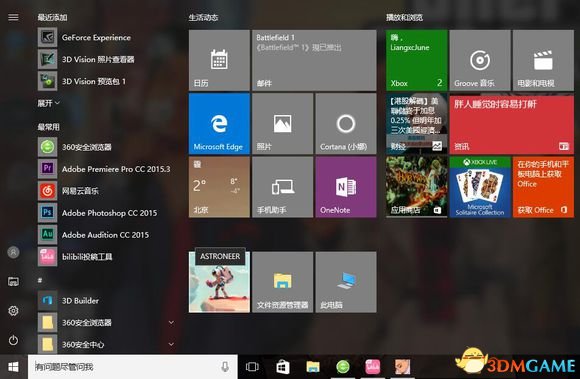Image resolution: width=580 pixels, height=379 pixels.
Task: Select the 播放和浏览 group header
Action: click(404, 17)
